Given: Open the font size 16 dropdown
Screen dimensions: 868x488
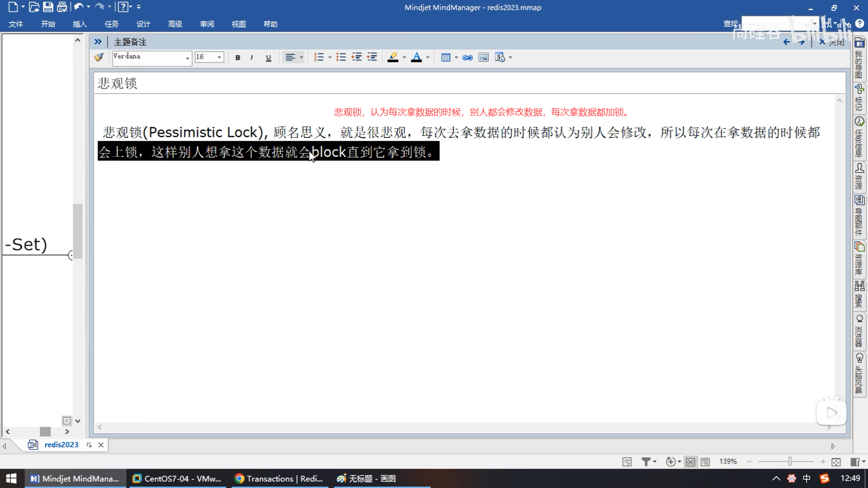Looking at the screenshot, I should pos(219,57).
